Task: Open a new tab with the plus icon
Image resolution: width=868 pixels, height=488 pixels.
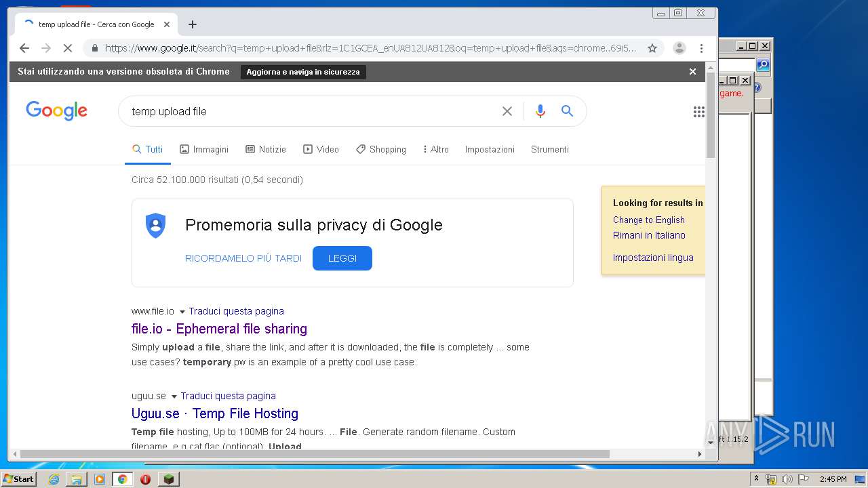Action: pyautogui.click(x=193, y=24)
